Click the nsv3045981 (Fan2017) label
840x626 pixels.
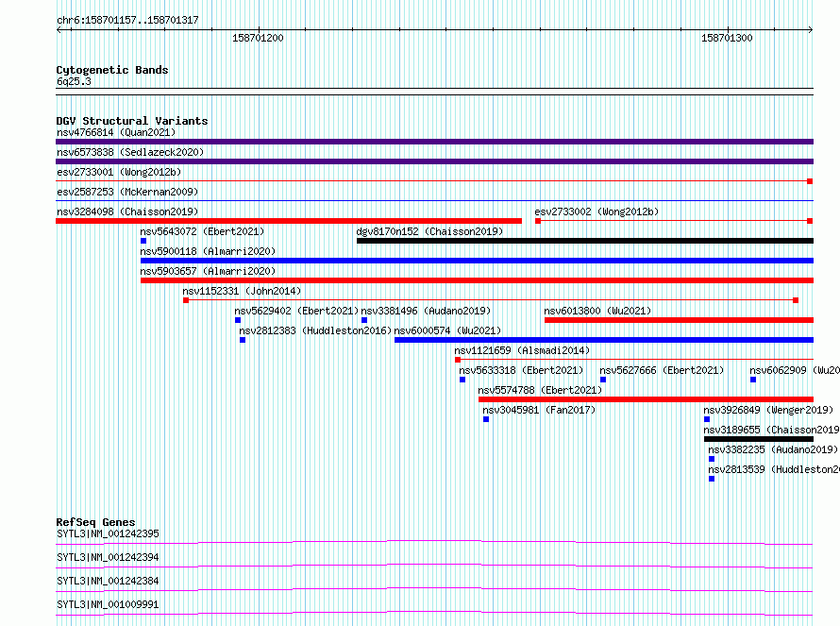[x=539, y=410]
